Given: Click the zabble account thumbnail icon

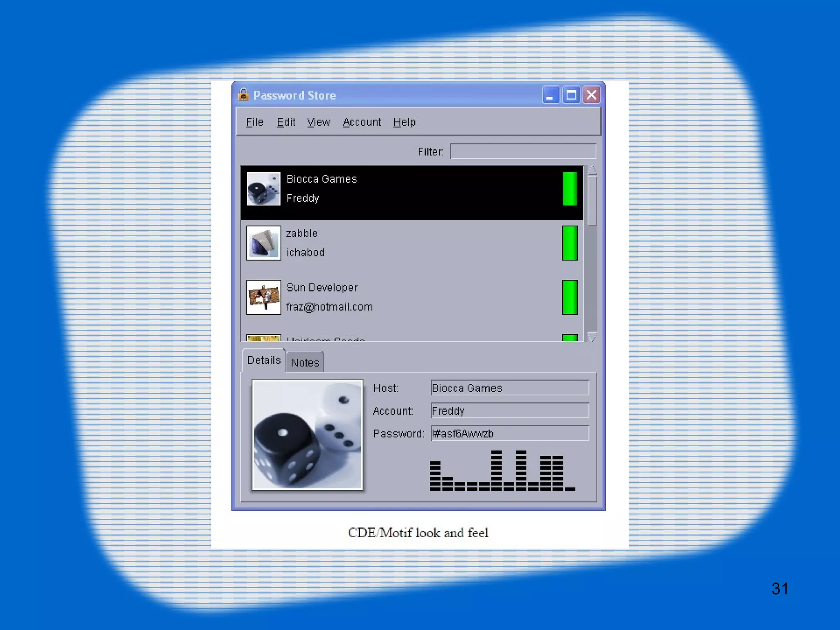Looking at the screenshot, I should (263, 243).
